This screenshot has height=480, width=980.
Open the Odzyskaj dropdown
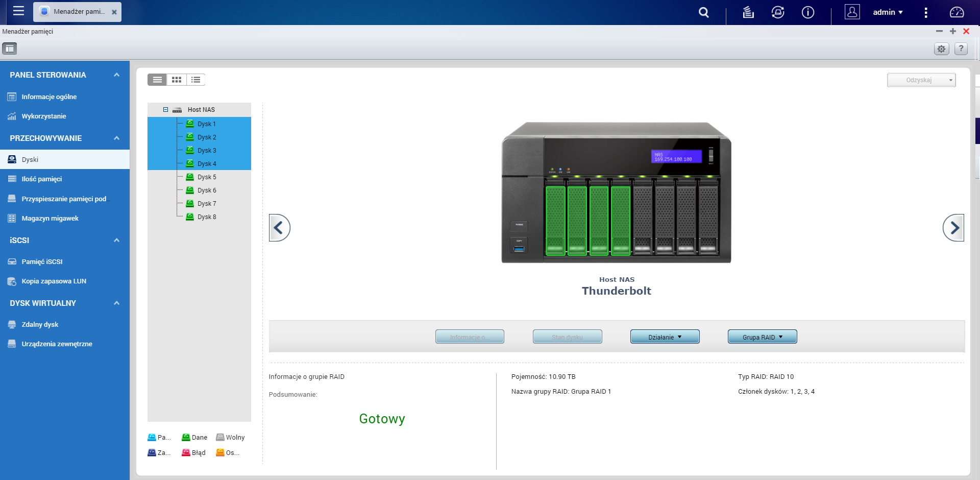pyautogui.click(x=921, y=80)
